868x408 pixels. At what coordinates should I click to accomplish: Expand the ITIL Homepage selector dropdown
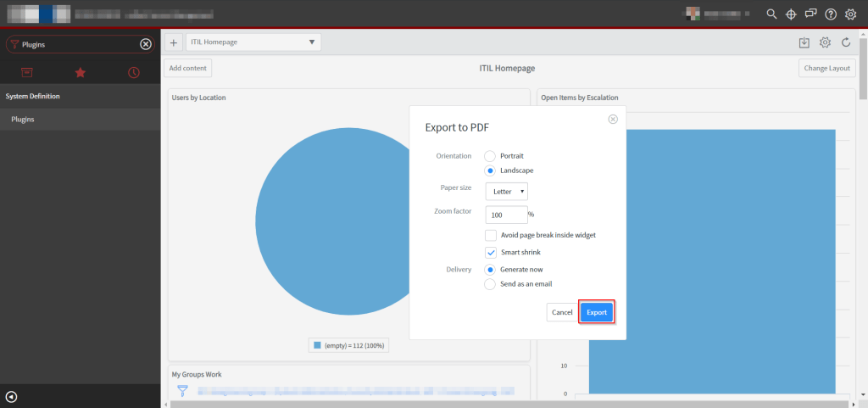point(253,42)
